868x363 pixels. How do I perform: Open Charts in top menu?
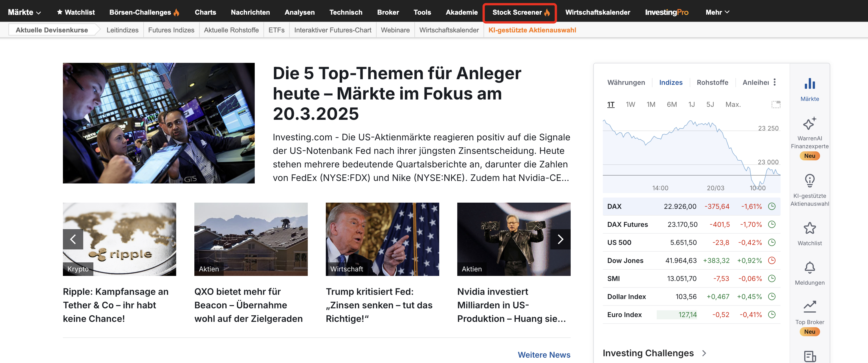pyautogui.click(x=205, y=12)
